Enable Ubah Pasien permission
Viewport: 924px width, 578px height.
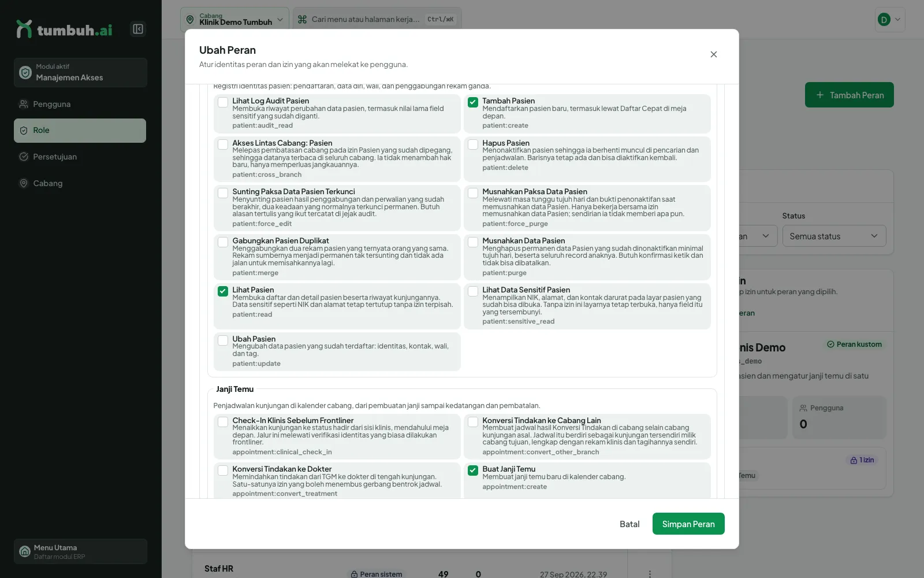click(223, 340)
